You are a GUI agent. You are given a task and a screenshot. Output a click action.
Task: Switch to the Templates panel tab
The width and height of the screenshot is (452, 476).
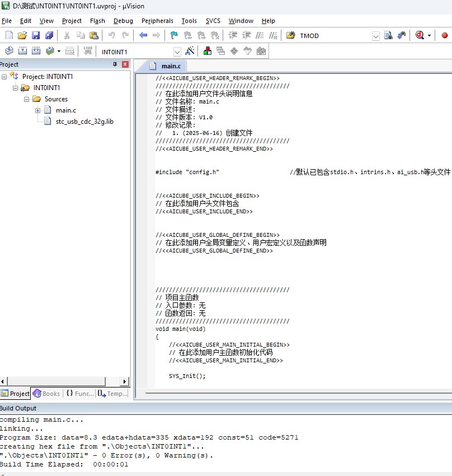tap(113, 394)
